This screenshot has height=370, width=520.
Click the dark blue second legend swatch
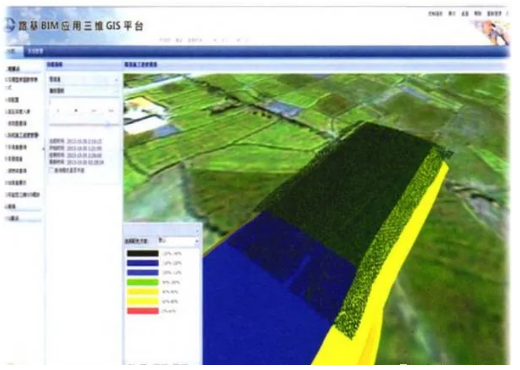(x=143, y=263)
